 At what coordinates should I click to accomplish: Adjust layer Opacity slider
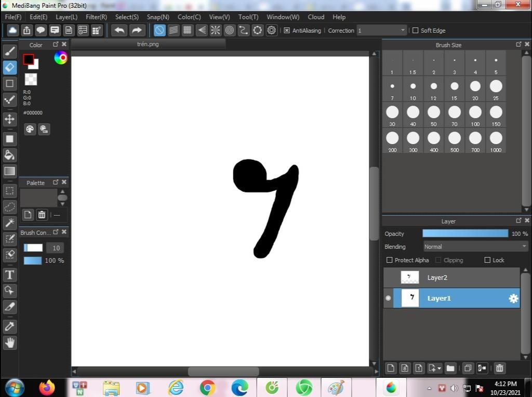click(465, 233)
